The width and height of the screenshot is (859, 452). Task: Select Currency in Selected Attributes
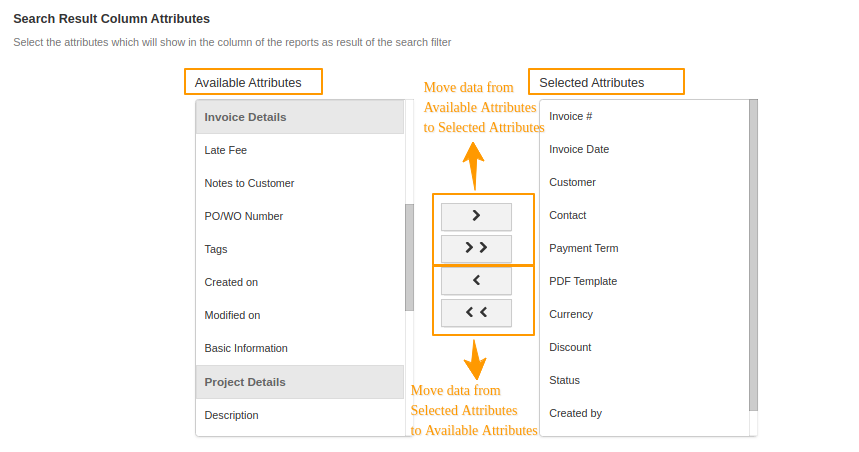click(x=571, y=314)
